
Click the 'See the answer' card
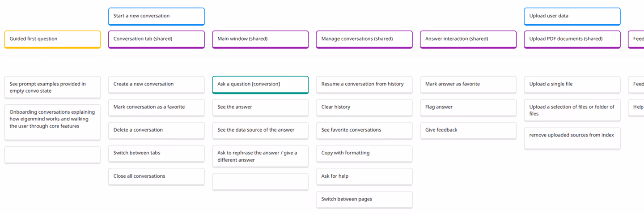coord(260,107)
